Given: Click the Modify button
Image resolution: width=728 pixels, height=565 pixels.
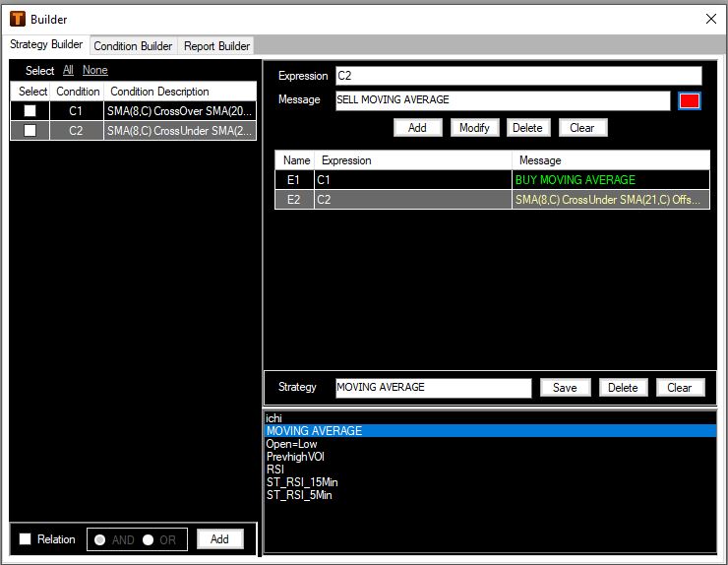Looking at the screenshot, I should (x=474, y=128).
